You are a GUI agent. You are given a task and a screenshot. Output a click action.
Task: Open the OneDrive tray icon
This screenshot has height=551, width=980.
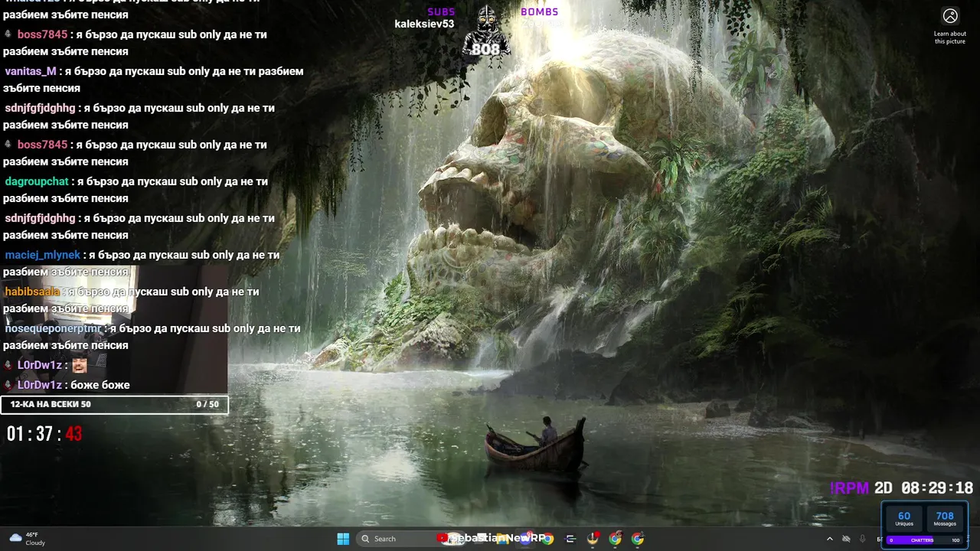tap(846, 539)
